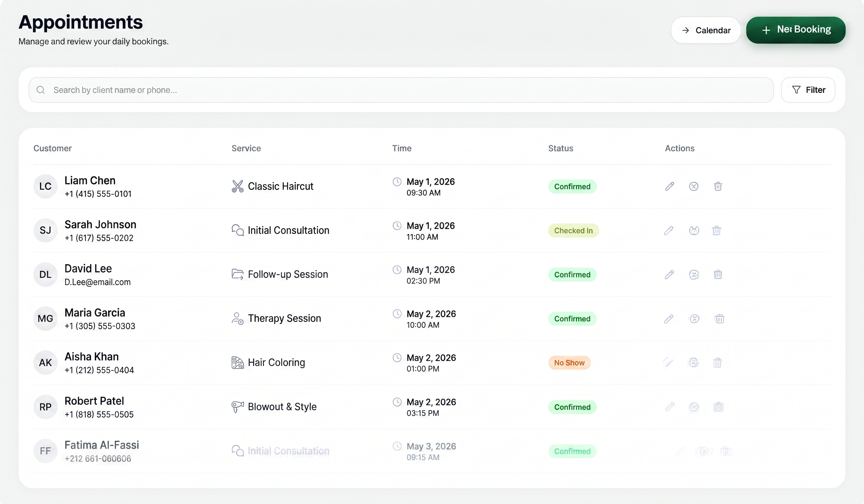Open the Calendar view
864x504 pixels.
[706, 30]
